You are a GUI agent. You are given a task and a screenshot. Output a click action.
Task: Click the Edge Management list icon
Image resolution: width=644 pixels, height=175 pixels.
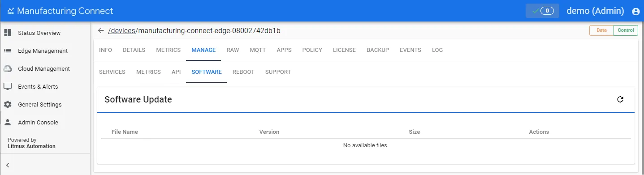[x=8, y=51]
